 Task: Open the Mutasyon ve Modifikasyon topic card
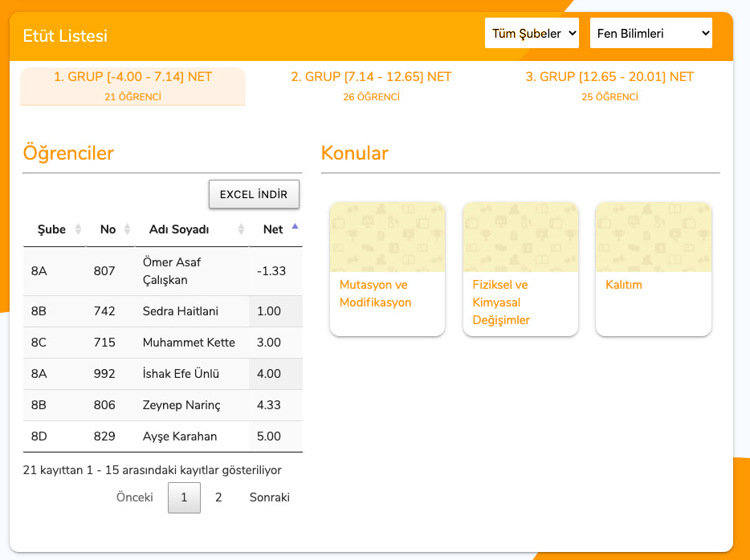coord(387,268)
